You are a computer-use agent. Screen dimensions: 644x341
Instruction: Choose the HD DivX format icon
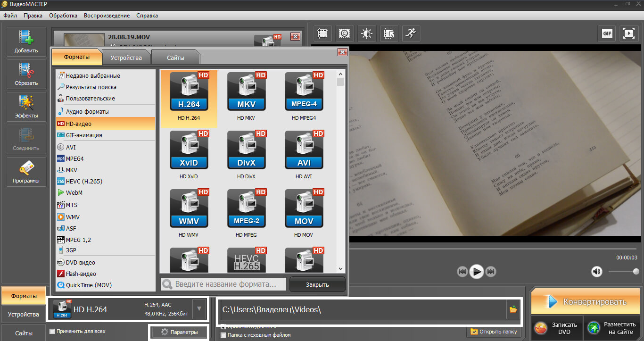tap(247, 150)
